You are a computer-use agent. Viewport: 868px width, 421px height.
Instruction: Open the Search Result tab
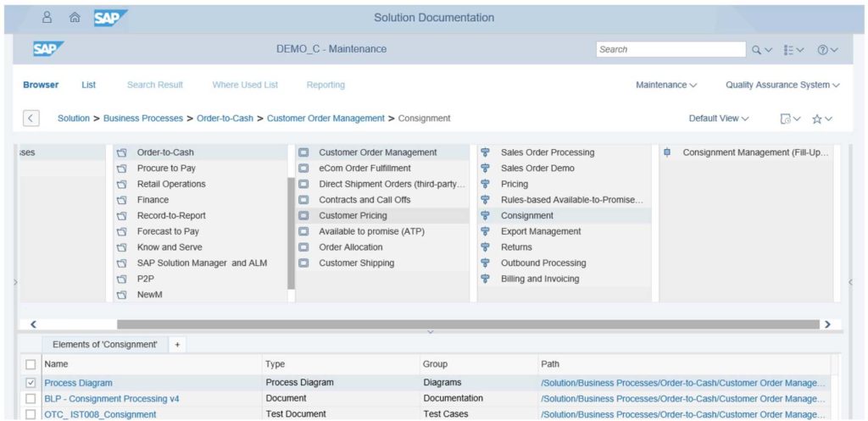point(155,86)
